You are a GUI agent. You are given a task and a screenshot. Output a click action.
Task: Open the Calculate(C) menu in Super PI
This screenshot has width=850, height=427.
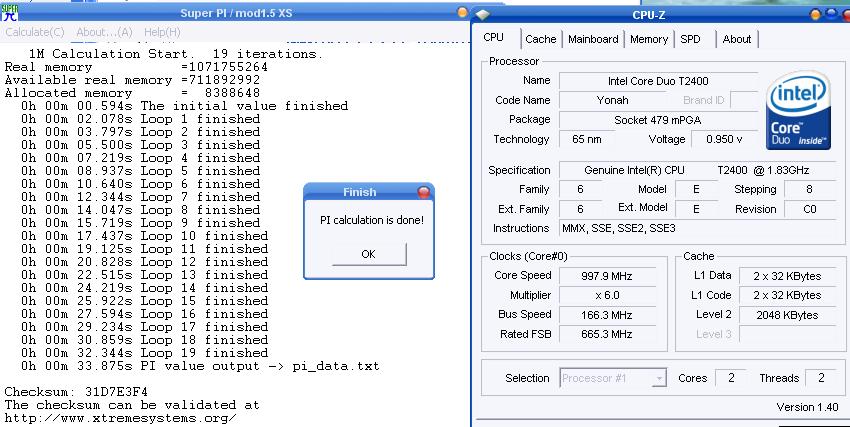(x=35, y=32)
